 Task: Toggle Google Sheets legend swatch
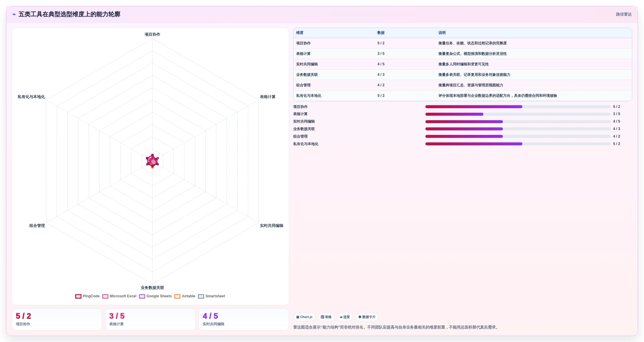[142, 296]
